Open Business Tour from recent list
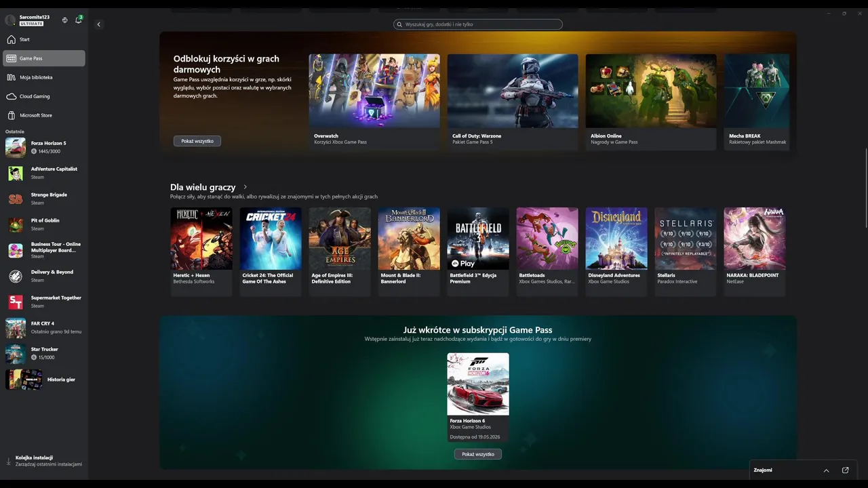Viewport: 868px width, 488px height. tap(44, 250)
